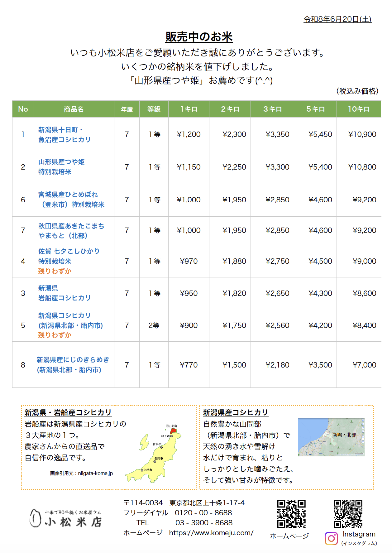
Task: Click price ¥2,180 in the 3キロ column
Action: pos(277,365)
